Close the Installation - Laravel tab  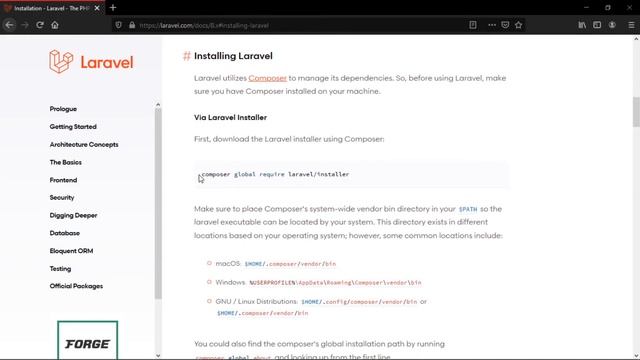97,8
